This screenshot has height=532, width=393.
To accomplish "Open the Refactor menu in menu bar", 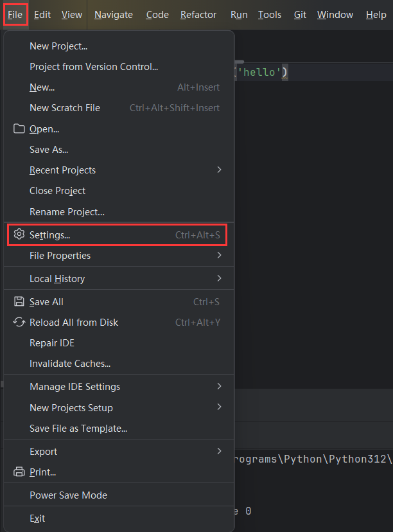I will (198, 15).
